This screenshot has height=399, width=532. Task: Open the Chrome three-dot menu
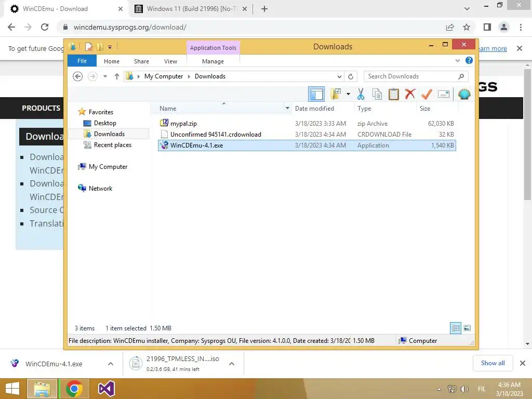click(521, 27)
